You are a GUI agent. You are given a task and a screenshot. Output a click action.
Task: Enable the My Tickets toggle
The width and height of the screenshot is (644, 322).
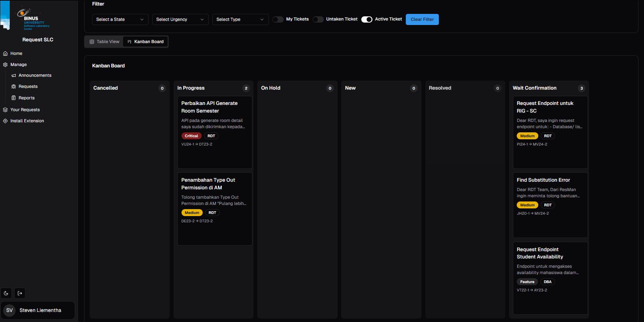click(277, 19)
